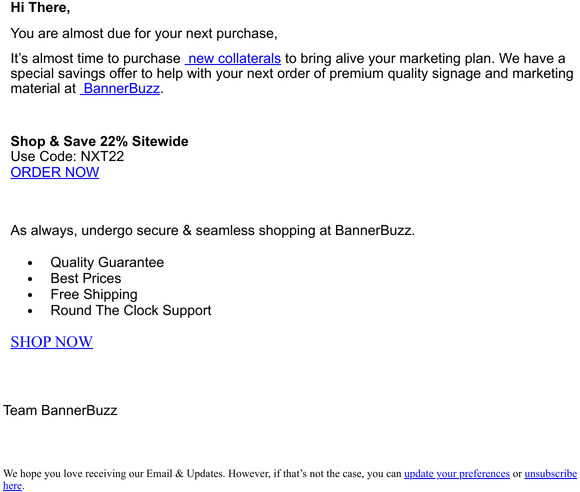Click 'You are almost due' sentence
Screen dimensions: 580x492
144,34
